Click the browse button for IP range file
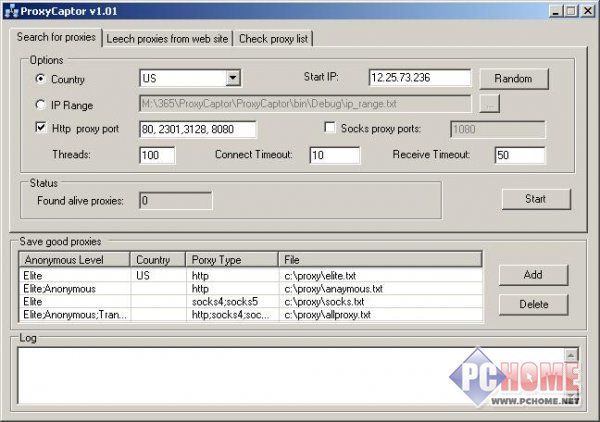600x422 pixels. point(489,104)
